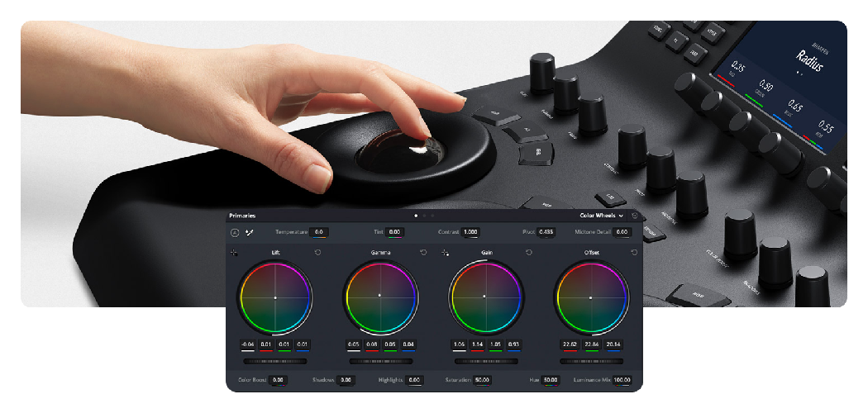Click the Gain color wheel control point
Viewport: 868px width, 413px height.
pyautogui.click(x=484, y=297)
